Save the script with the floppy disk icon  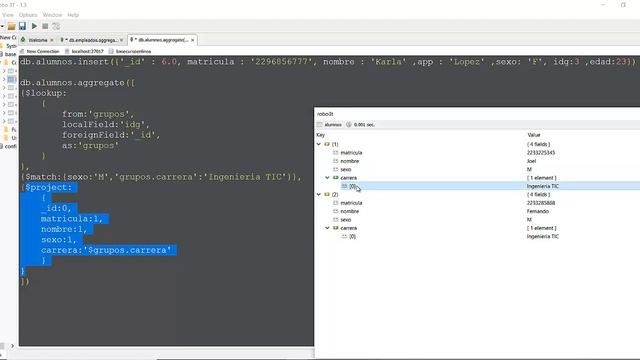(x=22, y=26)
